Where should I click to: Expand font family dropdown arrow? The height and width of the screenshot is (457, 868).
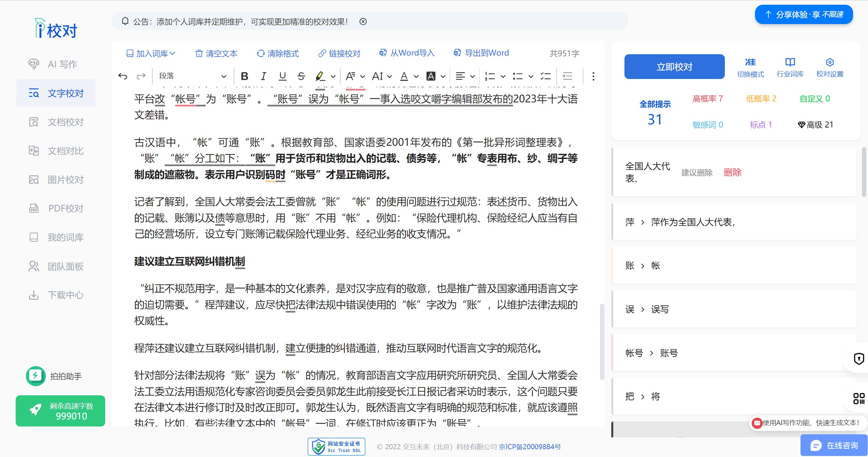tap(363, 77)
